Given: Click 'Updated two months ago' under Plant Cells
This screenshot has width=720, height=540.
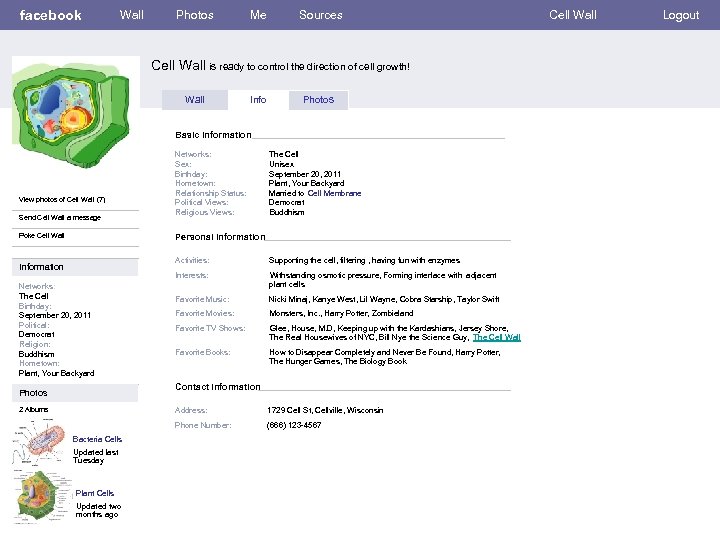Looking at the screenshot, I should click(98, 510).
